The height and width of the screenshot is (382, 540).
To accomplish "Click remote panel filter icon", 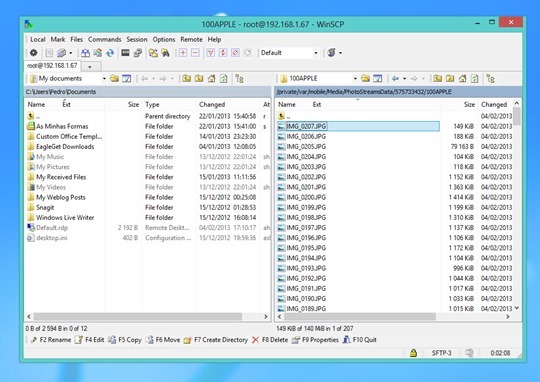I will (x=378, y=79).
